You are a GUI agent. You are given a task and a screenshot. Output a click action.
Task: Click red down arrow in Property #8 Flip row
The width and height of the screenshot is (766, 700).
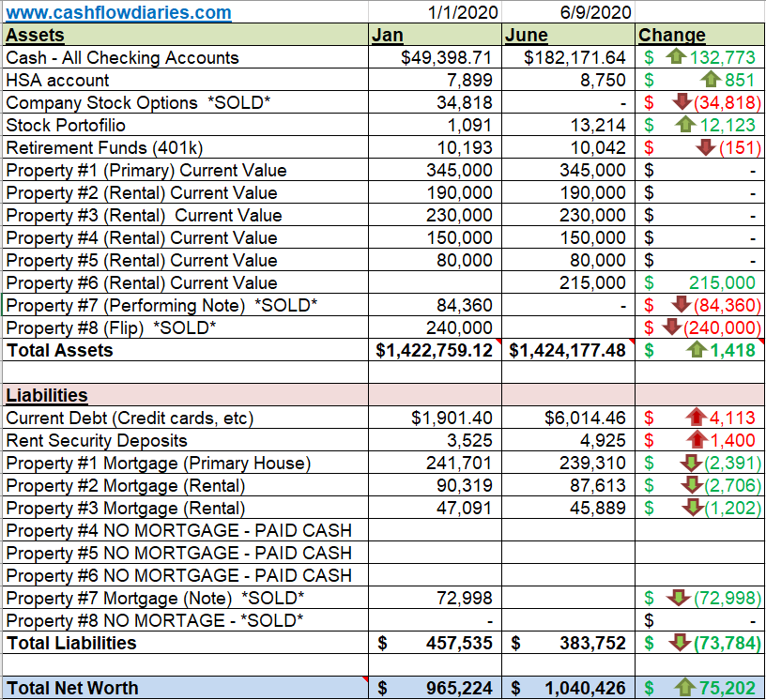coord(672,327)
